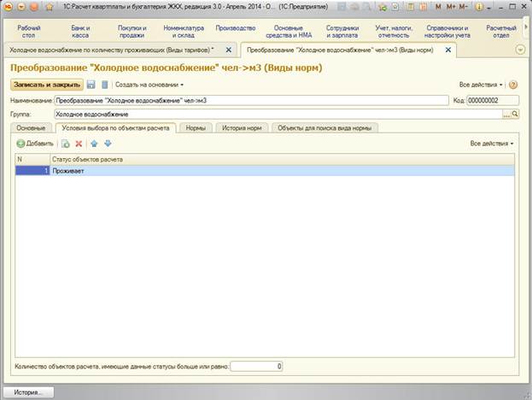Image resolution: width=532 pixels, height=400 pixels.
Task: Click the calculator icon in title bar
Action: tap(410, 7)
